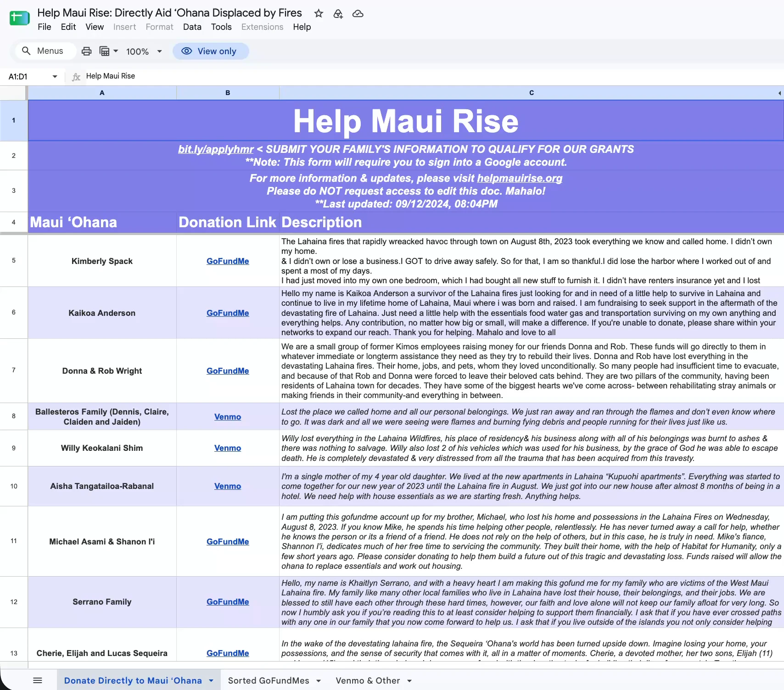
Task: Open Donna & Rob Wright GoFundMe link
Action: (228, 371)
